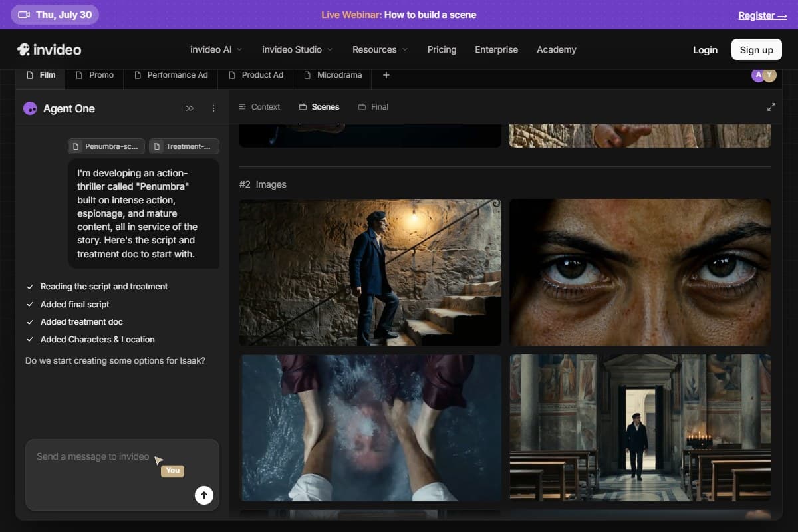Click the Film tab document icon

pyautogui.click(x=30, y=75)
